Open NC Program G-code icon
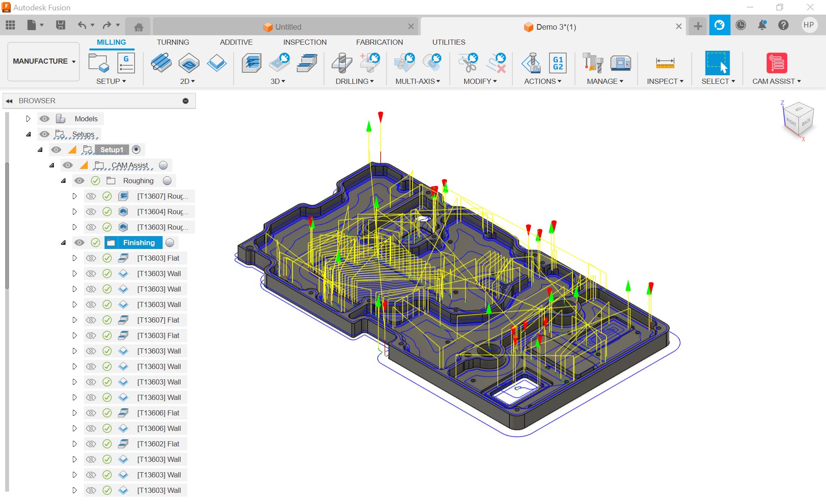 (126, 63)
